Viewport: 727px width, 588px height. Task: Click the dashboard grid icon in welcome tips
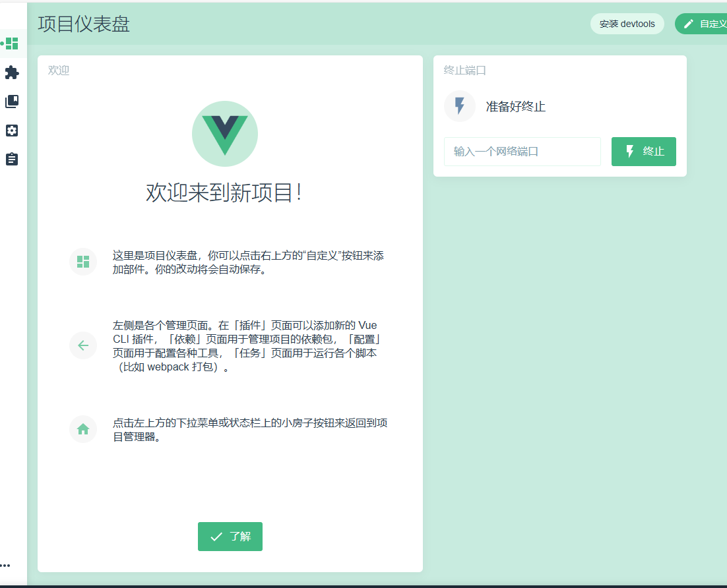pyautogui.click(x=83, y=262)
